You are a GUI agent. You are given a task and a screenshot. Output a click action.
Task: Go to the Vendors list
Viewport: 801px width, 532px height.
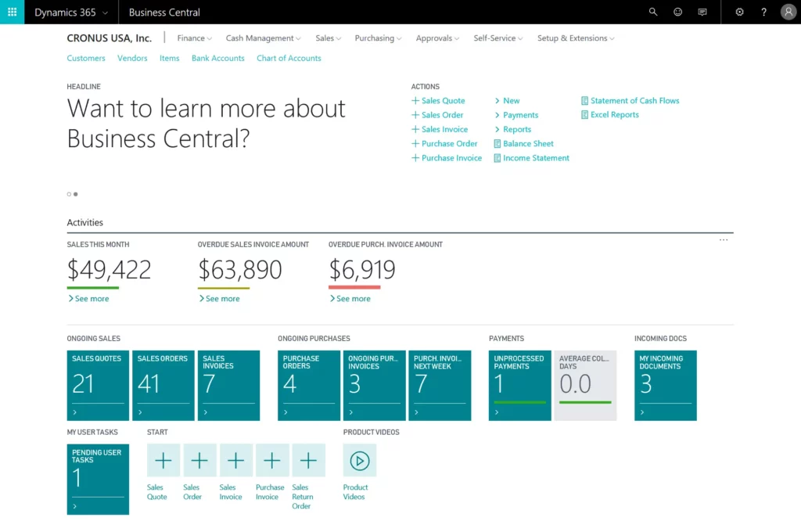(x=132, y=58)
